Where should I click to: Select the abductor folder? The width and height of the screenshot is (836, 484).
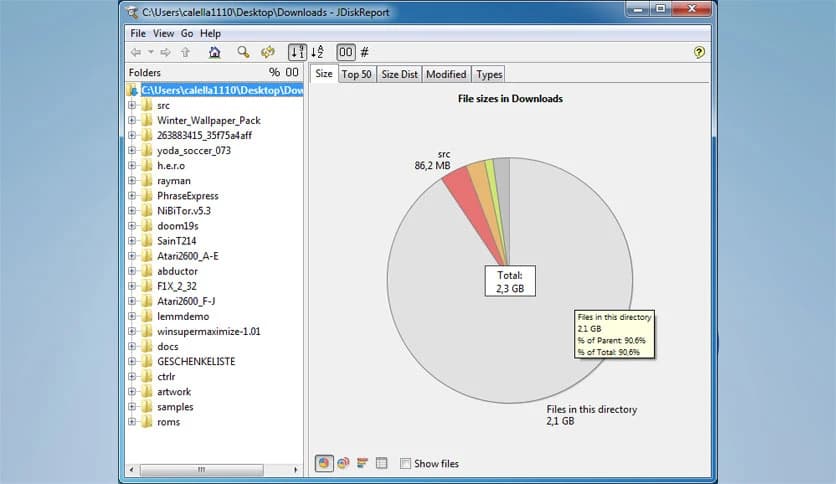[x=177, y=271]
